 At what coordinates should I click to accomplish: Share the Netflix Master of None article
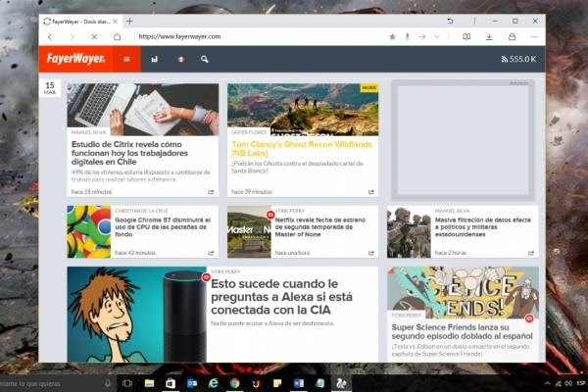[x=371, y=253]
